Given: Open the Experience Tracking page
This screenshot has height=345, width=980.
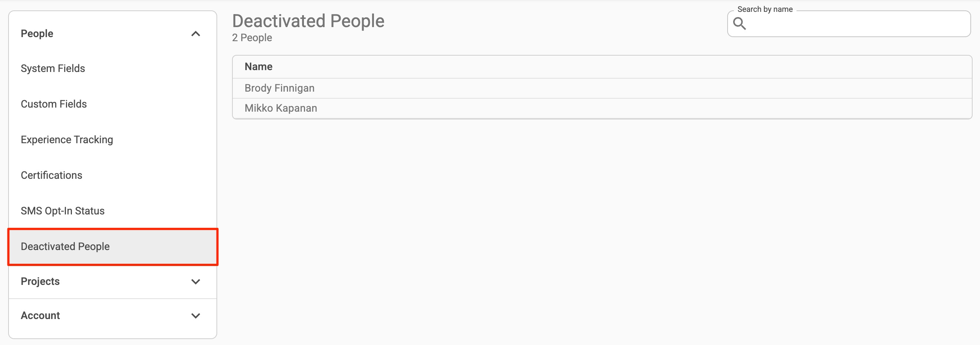Looking at the screenshot, I should pos(67,140).
